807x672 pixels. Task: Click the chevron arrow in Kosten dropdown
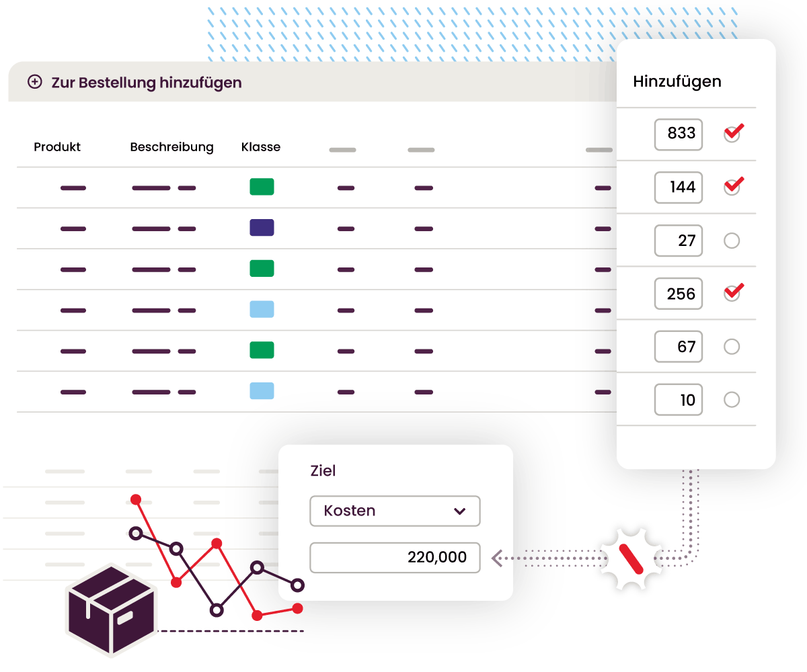click(460, 511)
